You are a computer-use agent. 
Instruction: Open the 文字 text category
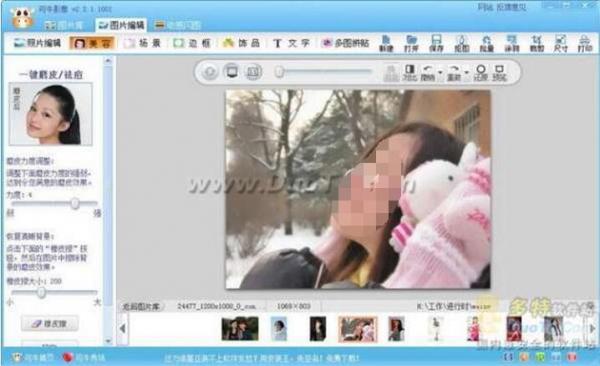coord(291,43)
